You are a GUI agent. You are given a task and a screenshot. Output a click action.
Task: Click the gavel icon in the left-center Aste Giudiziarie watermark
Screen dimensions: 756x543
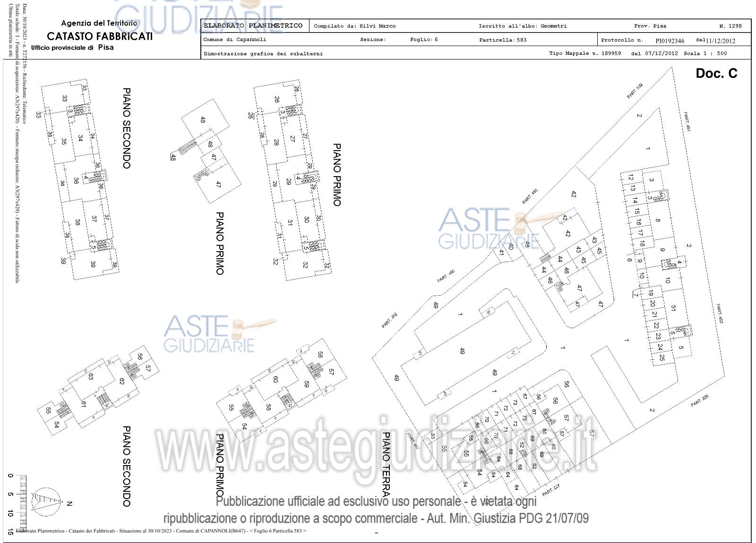pos(254,324)
